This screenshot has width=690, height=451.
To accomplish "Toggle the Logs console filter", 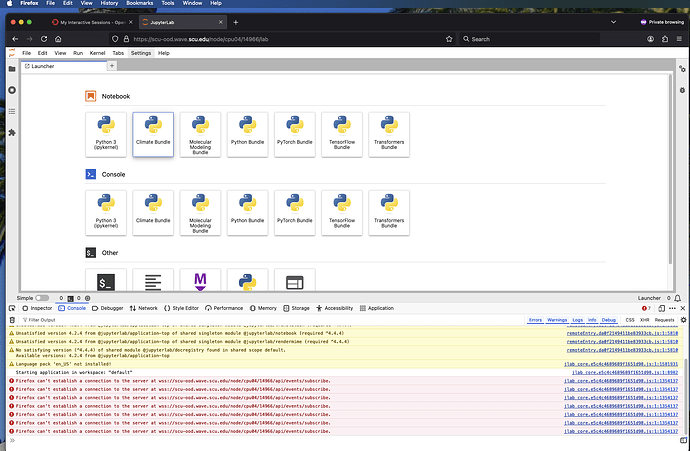I will point(577,320).
